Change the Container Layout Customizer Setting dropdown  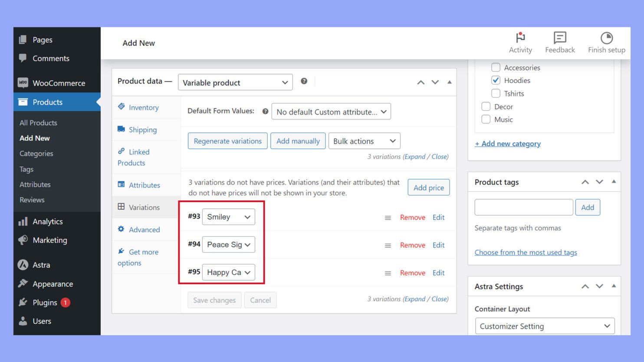[x=544, y=326]
